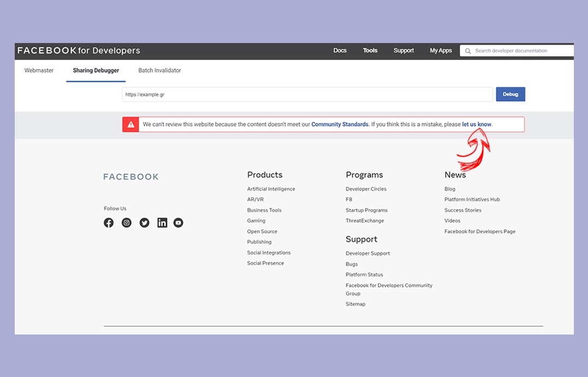Check the Platform Status link

[364, 275]
